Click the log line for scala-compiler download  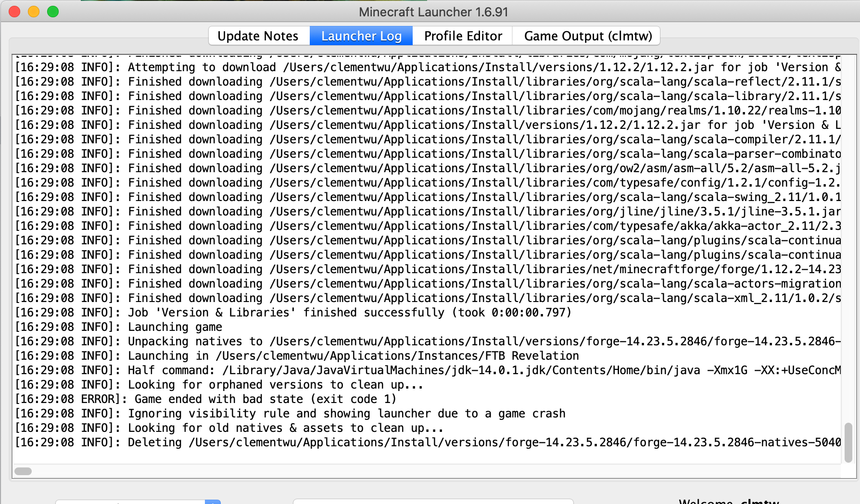point(428,139)
